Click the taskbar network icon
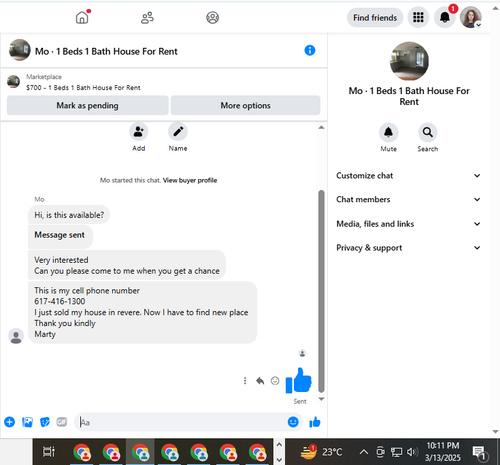 (x=396, y=452)
